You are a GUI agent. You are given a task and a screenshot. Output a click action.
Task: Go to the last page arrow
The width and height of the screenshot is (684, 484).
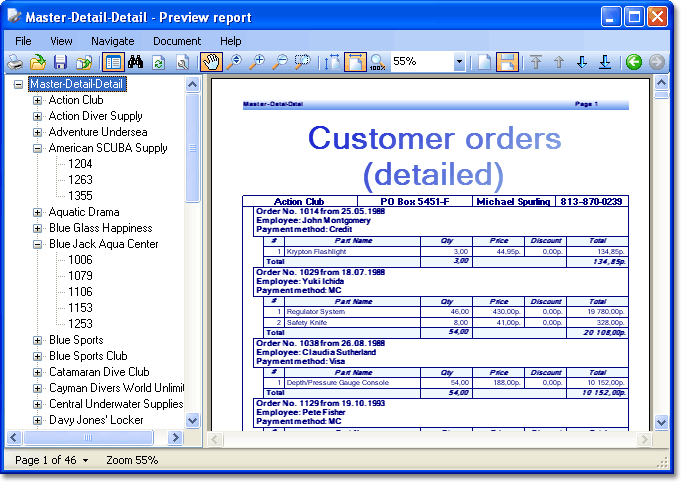(x=605, y=62)
